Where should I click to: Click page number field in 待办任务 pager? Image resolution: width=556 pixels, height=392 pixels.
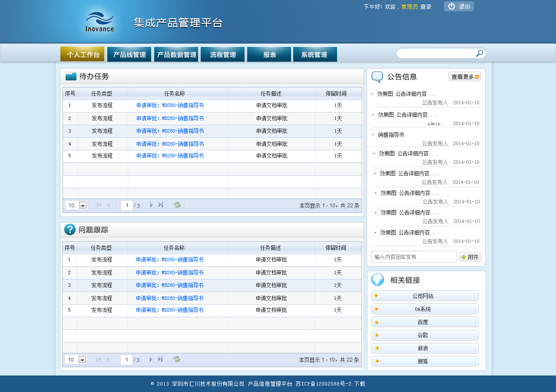(127, 206)
